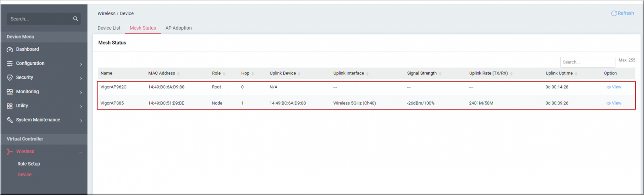Click the Security shield icon

click(x=10, y=78)
